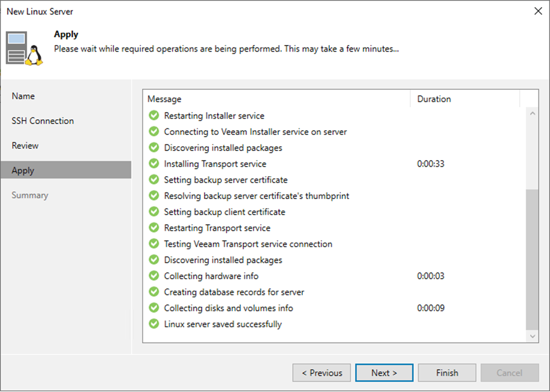The height and width of the screenshot is (392, 550).
Task: Click green check beside Restarting Installer service
Action: (x=154, y=115)
